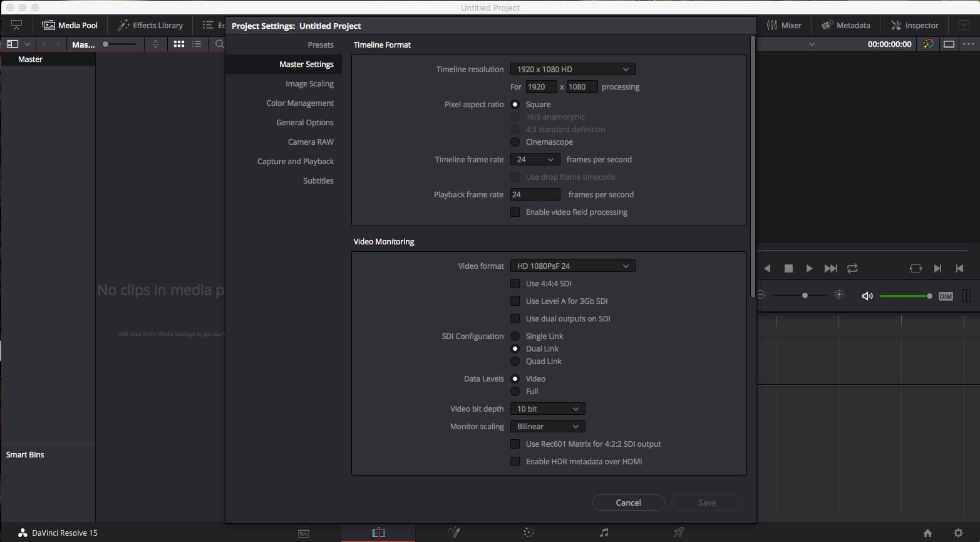Open the Media Pool panel
Viewport: 980px width, 542px height.
click(70, 25)
